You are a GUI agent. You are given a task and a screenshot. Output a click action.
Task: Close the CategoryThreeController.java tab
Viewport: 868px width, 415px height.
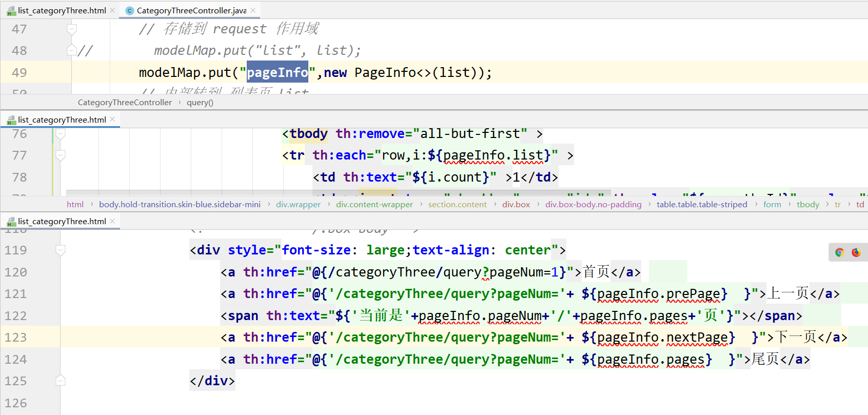coord(253,10)
